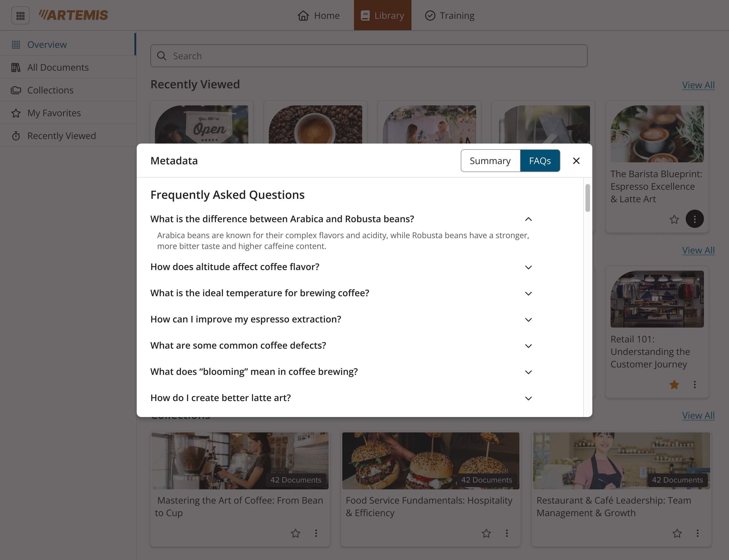Select the Home navigation icon

click(x=304, y=15)
